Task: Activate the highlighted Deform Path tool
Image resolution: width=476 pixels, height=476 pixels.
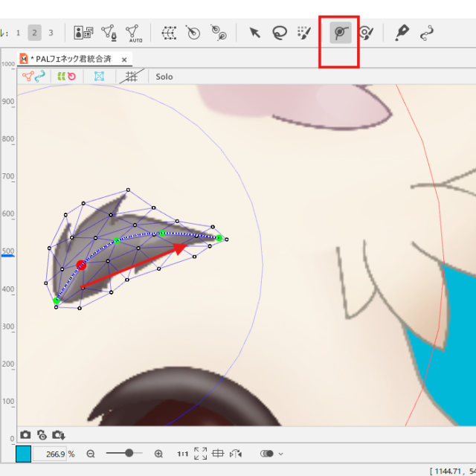Action: (341, 33)
